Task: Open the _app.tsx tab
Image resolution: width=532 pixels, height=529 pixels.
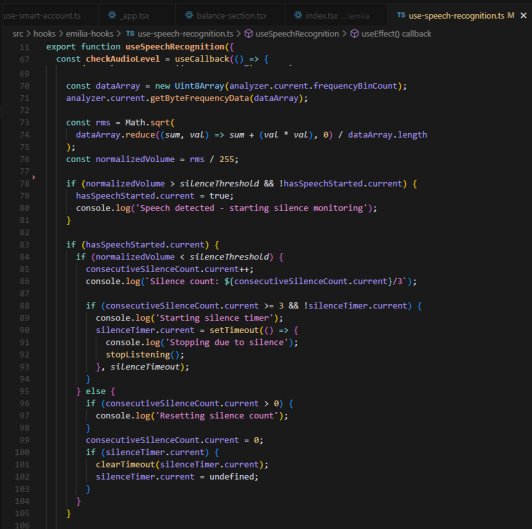Action: click(x=136, y=16)
